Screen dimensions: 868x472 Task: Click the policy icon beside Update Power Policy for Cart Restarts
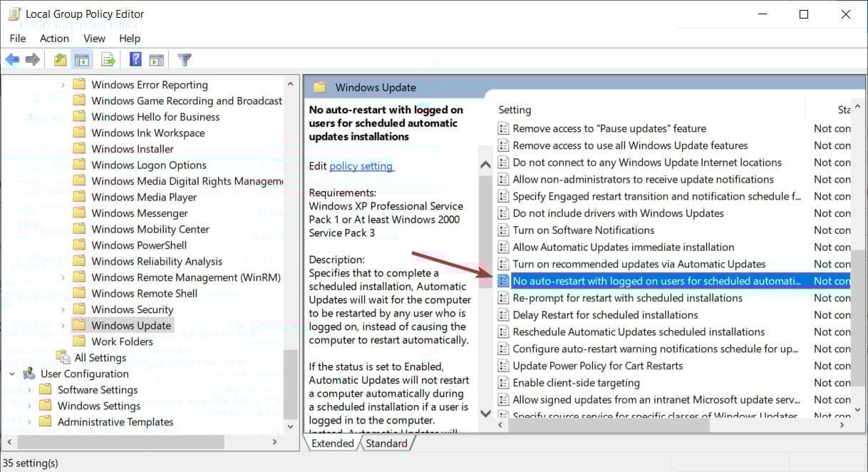pos(503,366)
